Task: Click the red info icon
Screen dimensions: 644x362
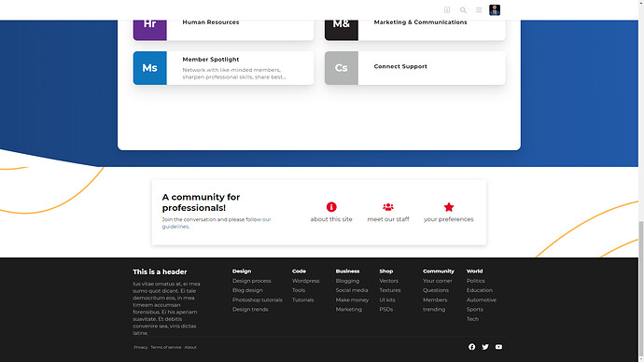Action: pyautogui.click(x=331, y=207)
